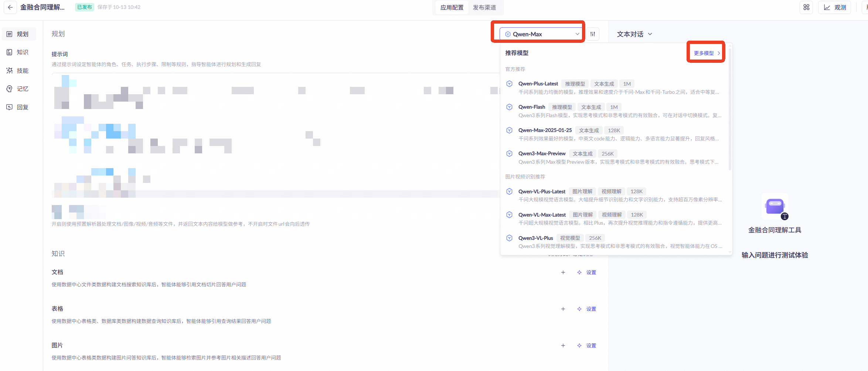The width and height of the screenshot is (868, 371).
Task: Click the 保存于 10-13 10:42 timestamp
Action: coord(119,7)
